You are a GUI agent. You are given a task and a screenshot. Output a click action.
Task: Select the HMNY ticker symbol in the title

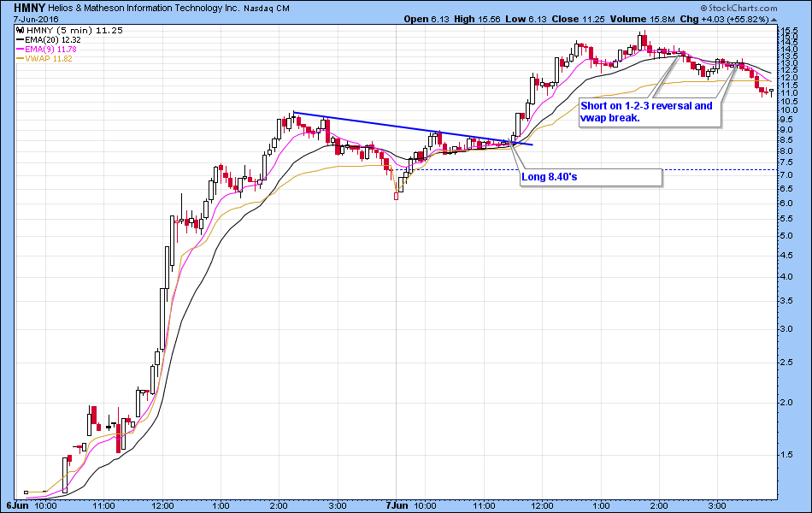(x=30, y=8)
